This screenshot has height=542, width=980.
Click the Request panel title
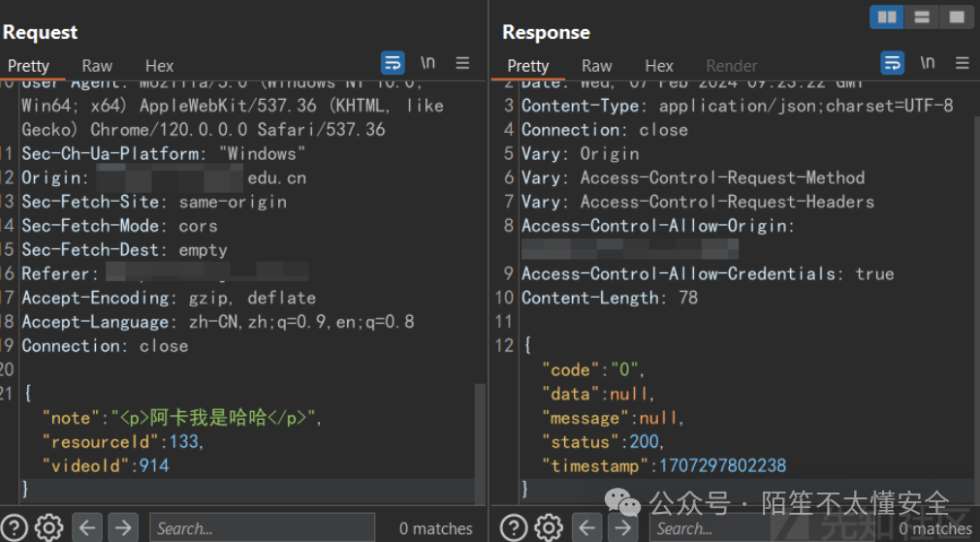tap(40, 32)
